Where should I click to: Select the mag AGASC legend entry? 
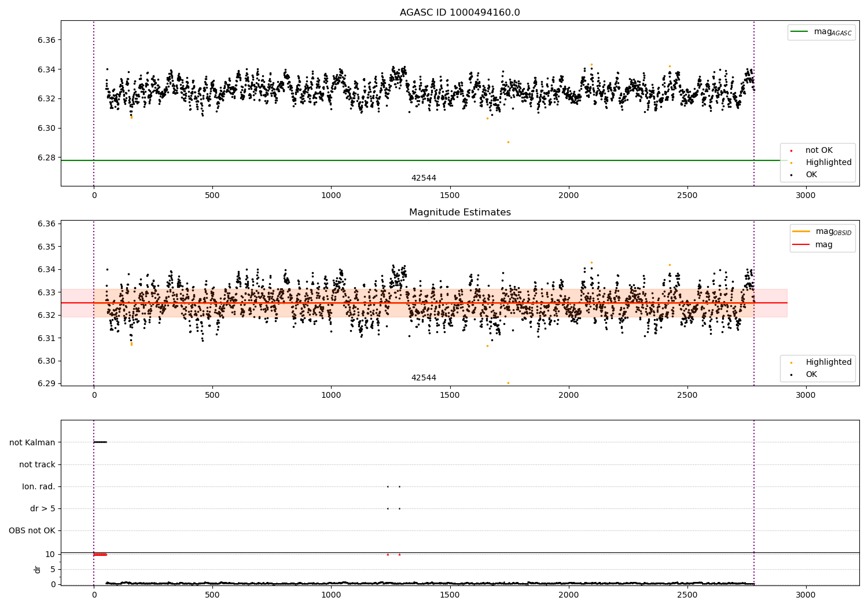(821, 32)
